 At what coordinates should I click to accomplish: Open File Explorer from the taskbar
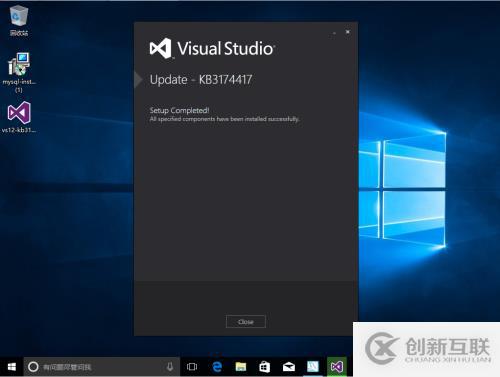click(x=241, y=367)
